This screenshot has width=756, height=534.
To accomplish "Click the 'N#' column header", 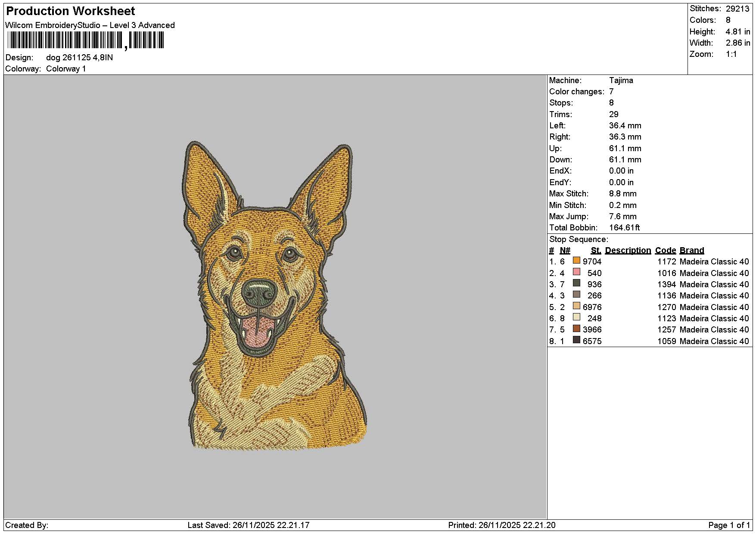I will pyautogui.click(x=565, y=250).
